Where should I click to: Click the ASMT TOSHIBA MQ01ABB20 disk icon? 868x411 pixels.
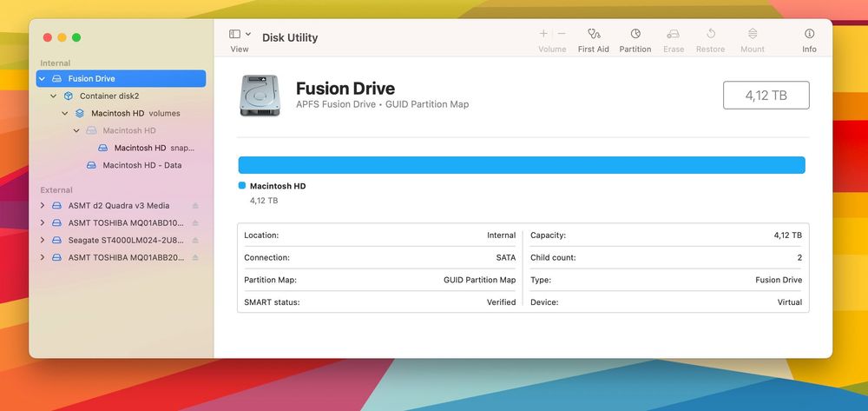click(56, 257)
